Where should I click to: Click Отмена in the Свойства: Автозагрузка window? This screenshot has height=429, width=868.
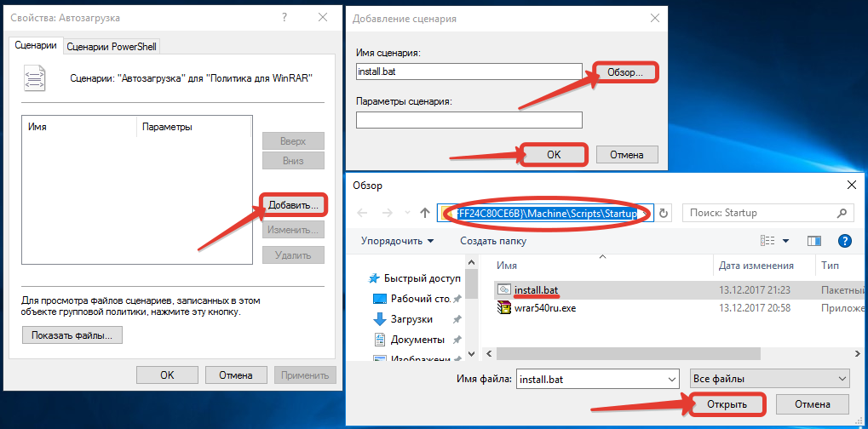tap(236, 375)
